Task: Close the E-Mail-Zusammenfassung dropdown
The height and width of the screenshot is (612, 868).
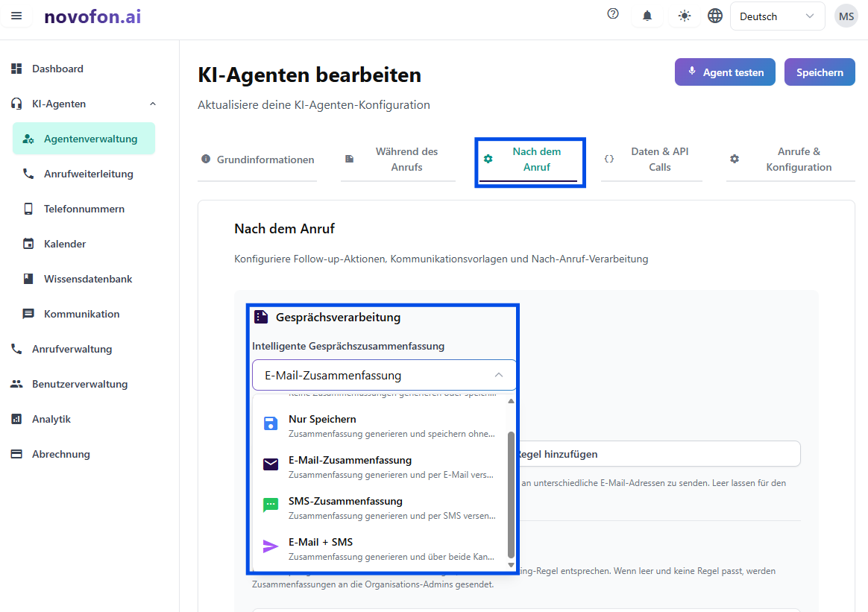Action: 499,375
